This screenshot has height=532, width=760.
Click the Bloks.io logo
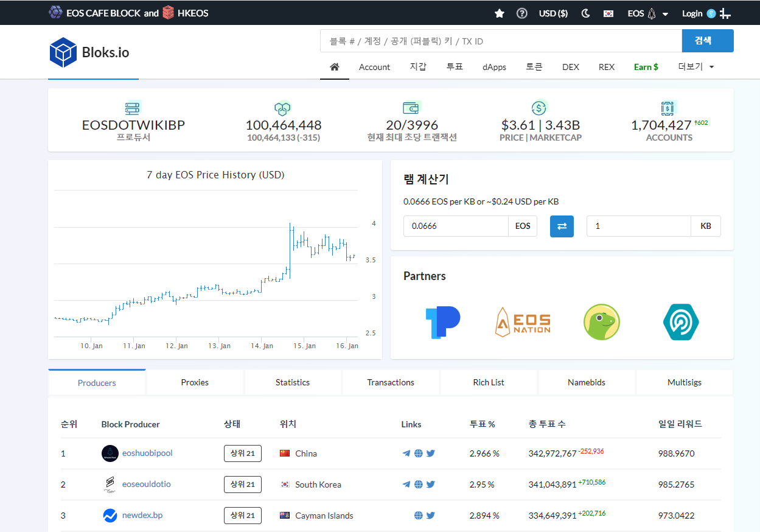[x=89, y=52]
